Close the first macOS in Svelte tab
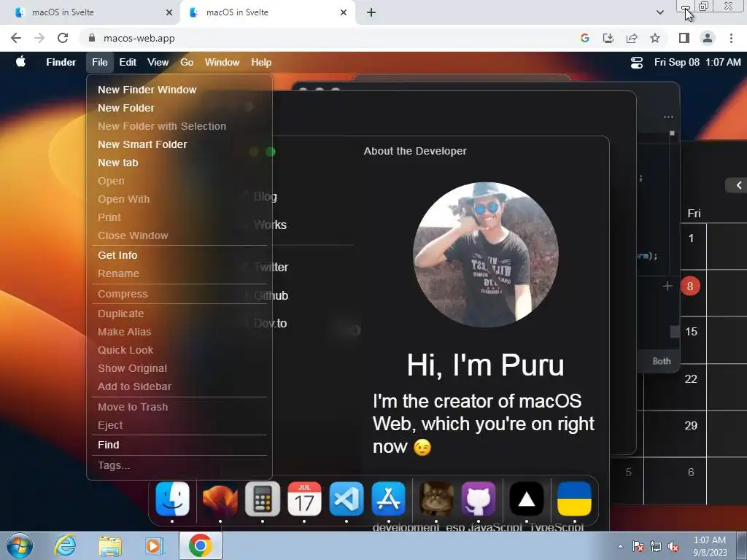The image size is (747, 560). [x=169, y=12]
